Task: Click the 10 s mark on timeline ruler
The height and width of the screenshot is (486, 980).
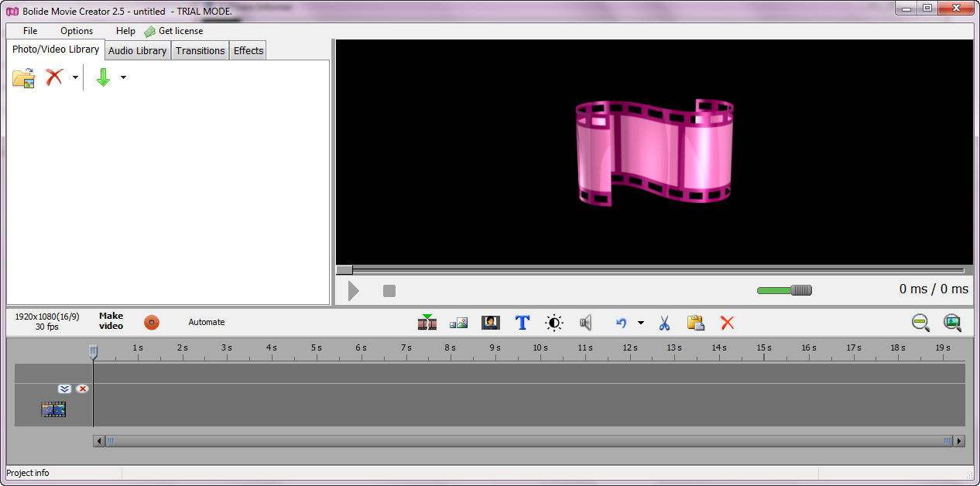Action: (x=540, y=348)
